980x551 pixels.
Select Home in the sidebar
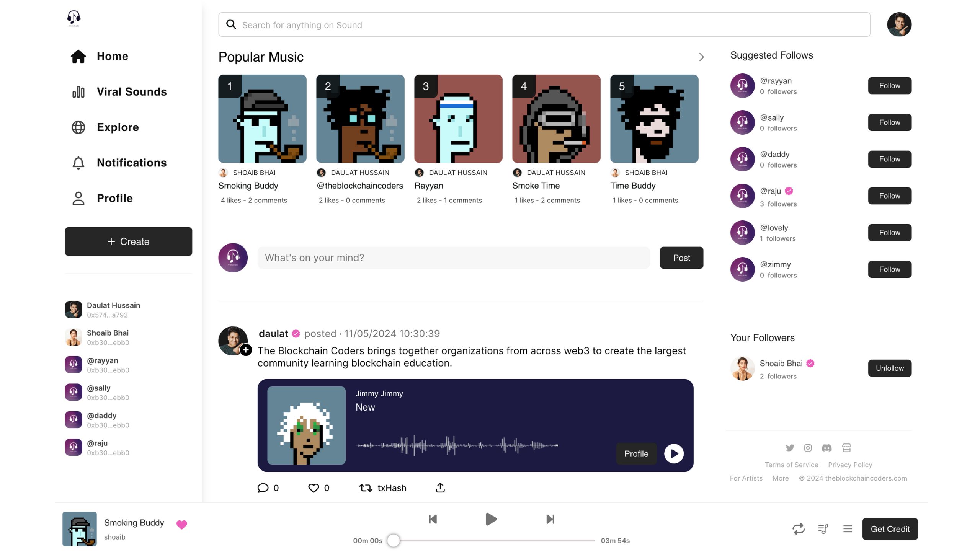78,56
